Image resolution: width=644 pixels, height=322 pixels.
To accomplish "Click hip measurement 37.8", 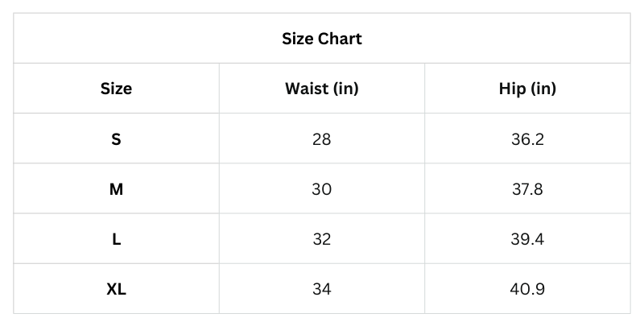I will [x=527, y=189].
